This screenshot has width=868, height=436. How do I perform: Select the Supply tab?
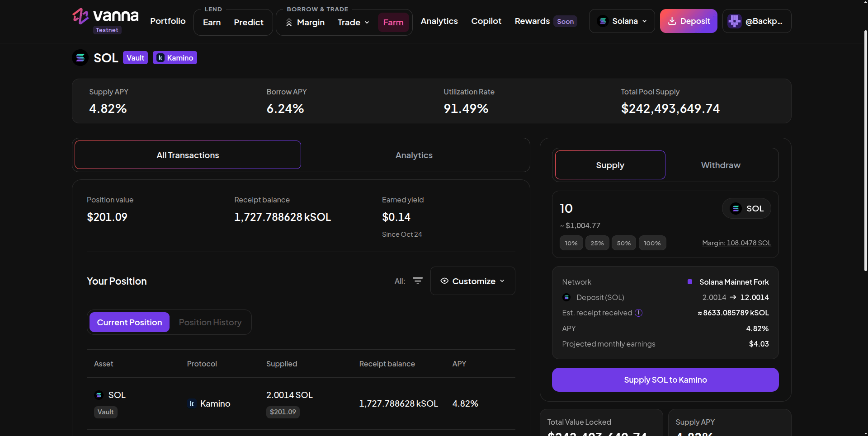point(610,165)
